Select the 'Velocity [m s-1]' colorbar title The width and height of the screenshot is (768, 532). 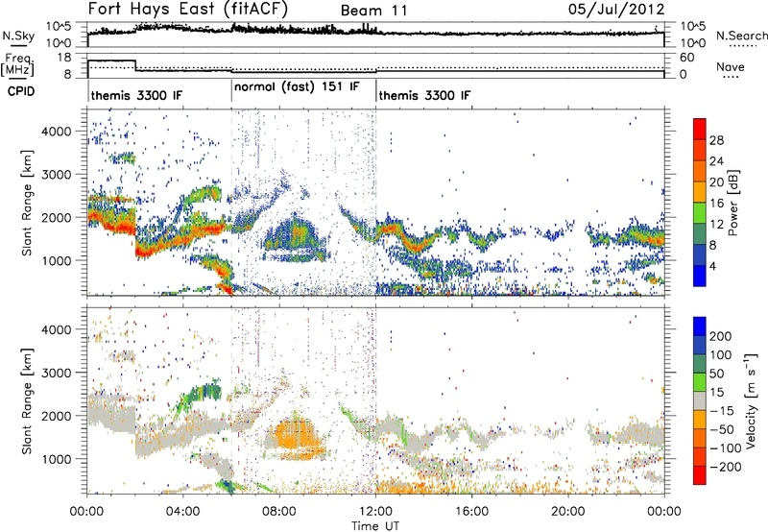751,400
